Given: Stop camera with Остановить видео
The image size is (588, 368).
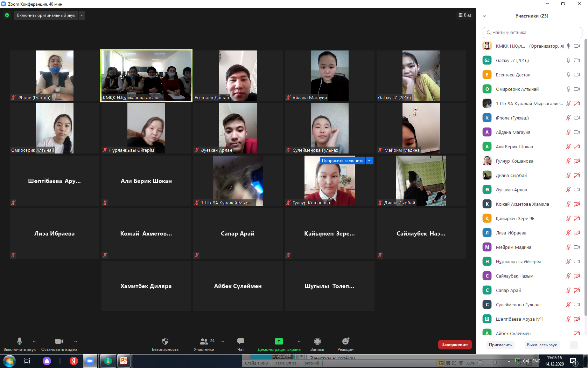Looking at the screenshot, I should click(59, 341).
